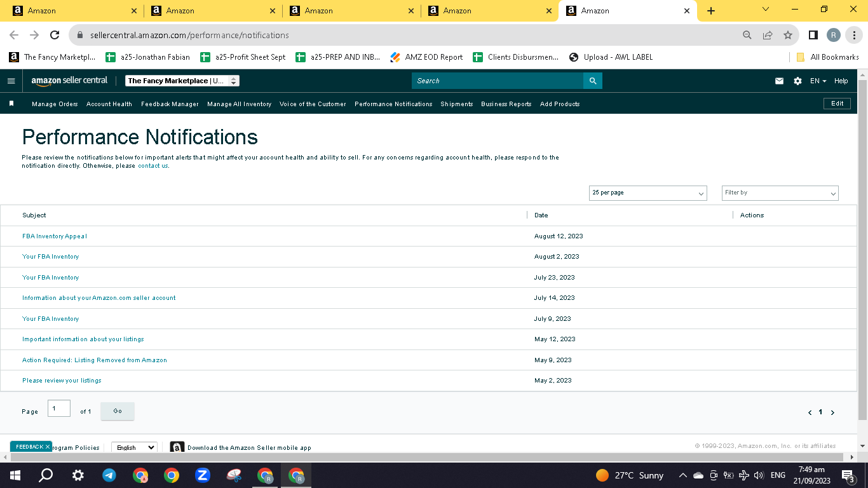View site information lock icon
The width and height of the screenshot is (868, 488).
(x=80, y=35)
